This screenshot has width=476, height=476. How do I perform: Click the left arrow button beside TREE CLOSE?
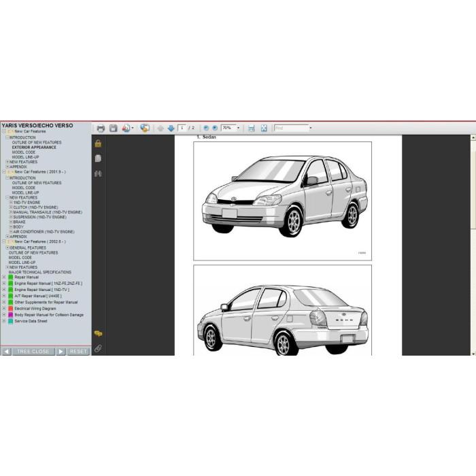pos(6,352)
